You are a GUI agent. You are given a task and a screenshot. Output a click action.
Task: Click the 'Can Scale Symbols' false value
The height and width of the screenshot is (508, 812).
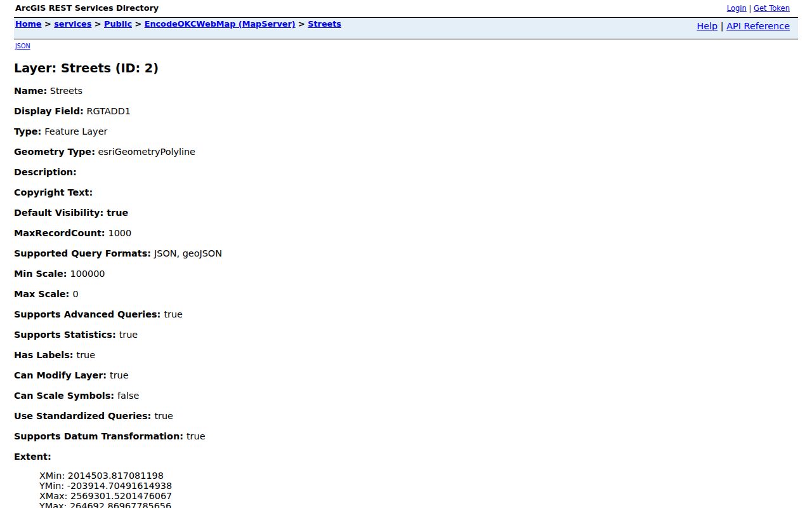coord(128,396)
